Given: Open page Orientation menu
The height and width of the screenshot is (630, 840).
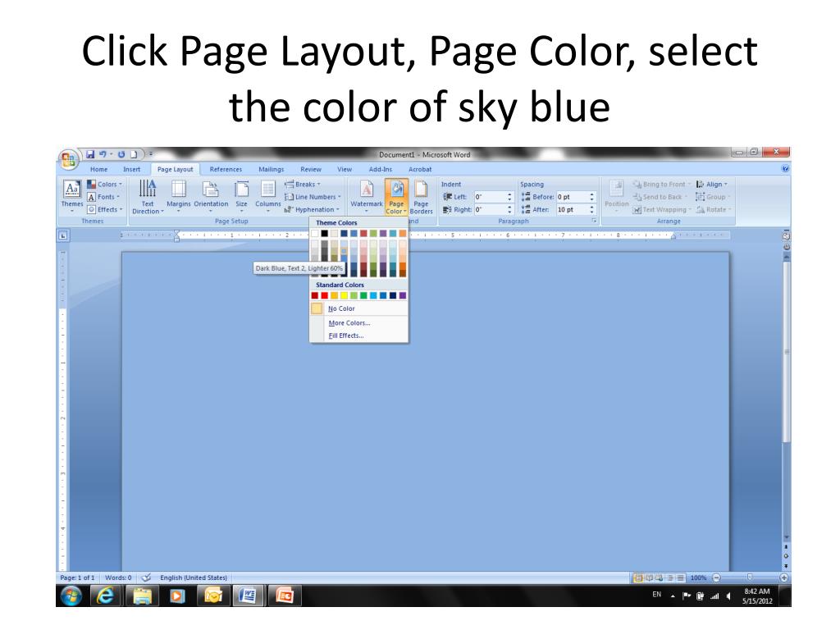Looking at the screenshot, I should point(211,197).
